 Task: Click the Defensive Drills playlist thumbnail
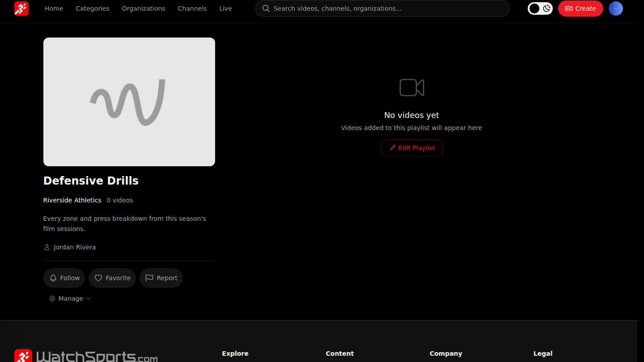coord(129,102)
